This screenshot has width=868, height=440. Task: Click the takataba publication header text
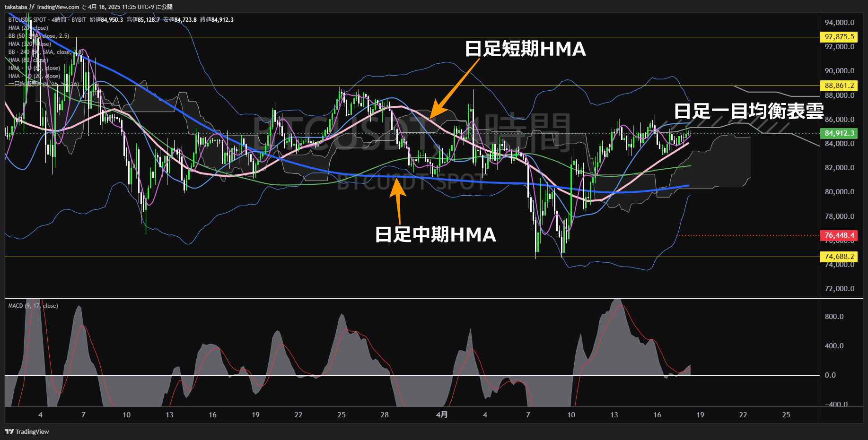[88, 7]
